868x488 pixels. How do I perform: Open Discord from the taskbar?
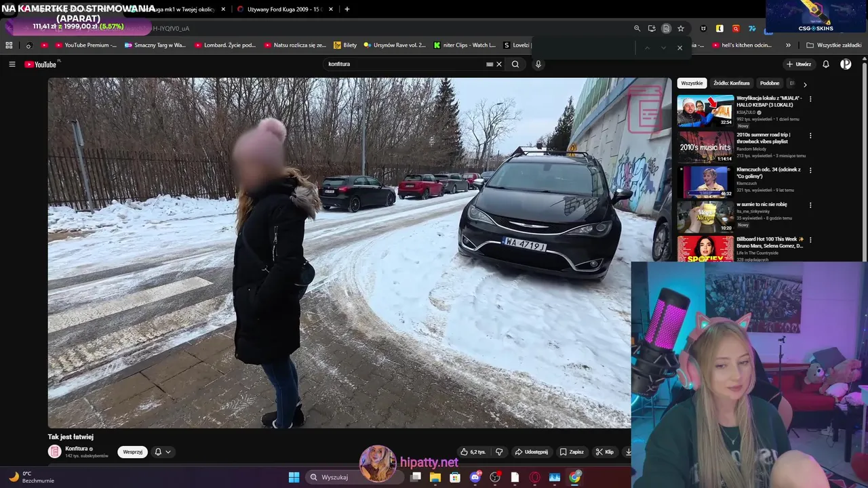[x=475, y=477]
